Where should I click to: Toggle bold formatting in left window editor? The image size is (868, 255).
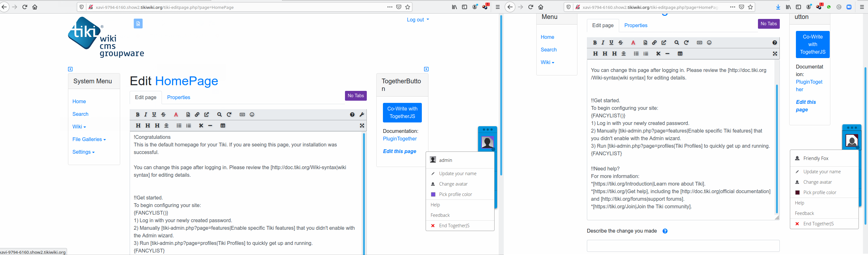(x=138, y=115)
